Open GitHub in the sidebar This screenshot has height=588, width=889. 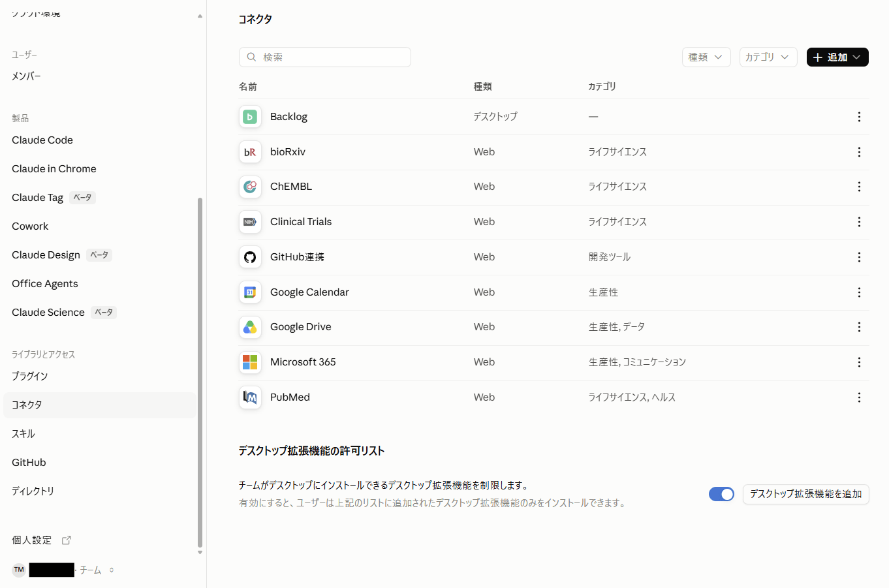click(x=29, y=463)
